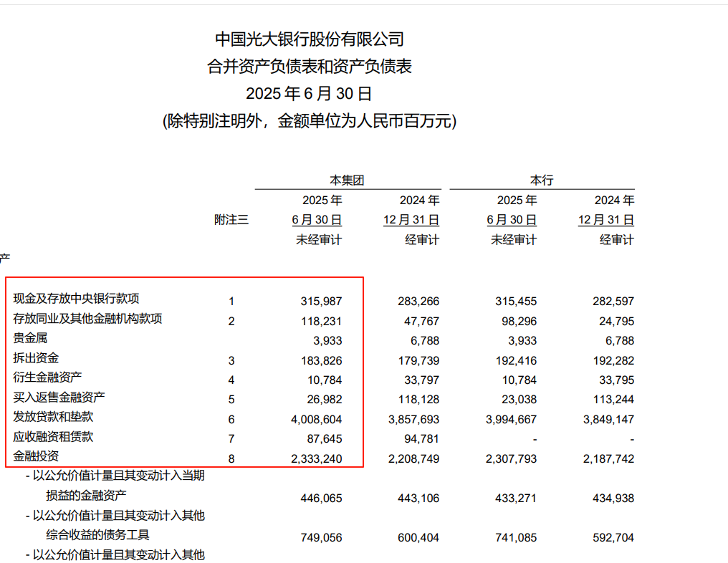Click the value 94,781
728x563 pixels.
click(x=421, y=439)
